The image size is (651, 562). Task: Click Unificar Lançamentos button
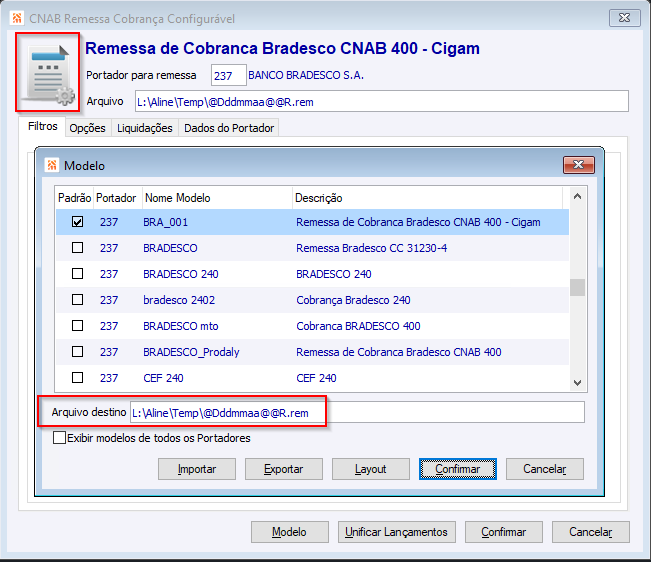[x=396, y=532]
